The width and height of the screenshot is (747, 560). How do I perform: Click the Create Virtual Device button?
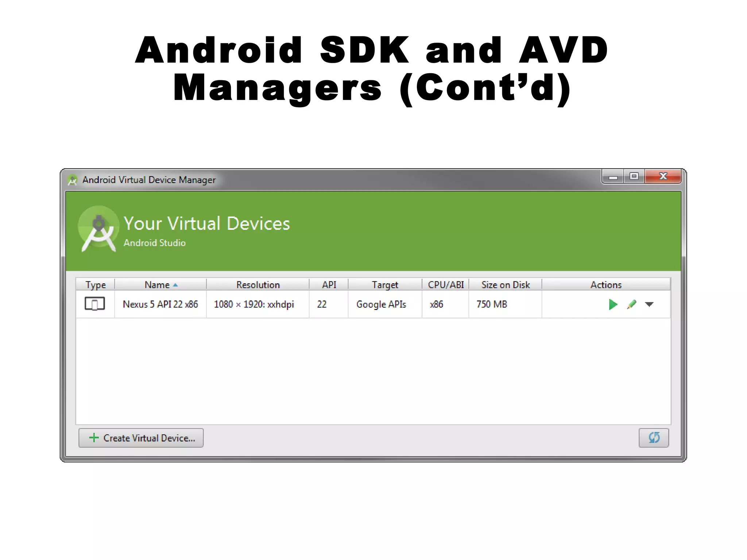[x=141, y=438]
